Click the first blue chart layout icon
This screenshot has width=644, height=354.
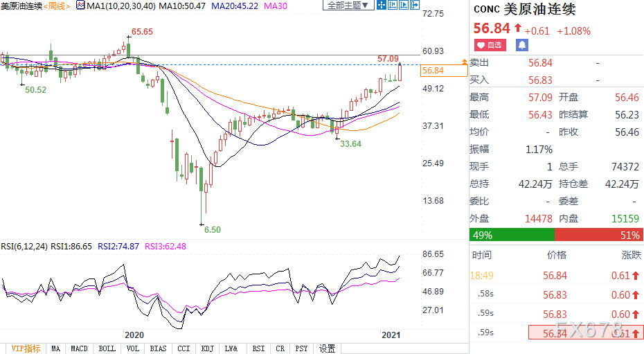381,6
